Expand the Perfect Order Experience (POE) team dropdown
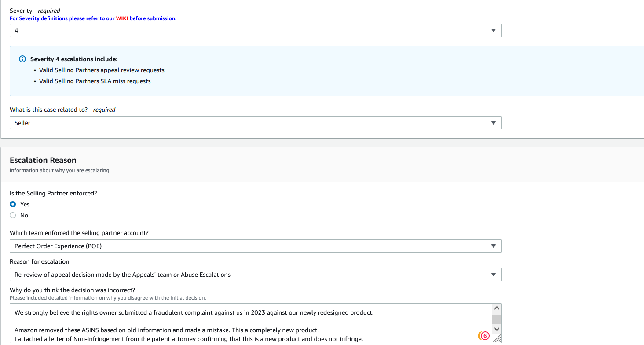 256,246
